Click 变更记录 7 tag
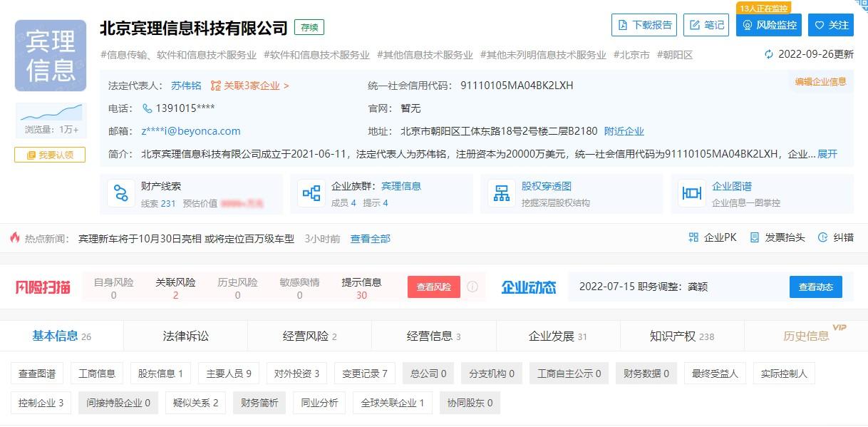This screenshot has width=868, height=427. pyautogui.click(x=365, y=373)
